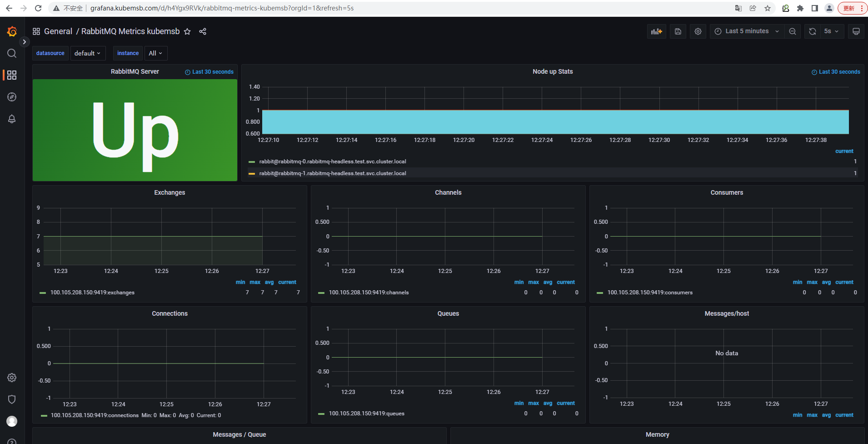Screen dimensions: 868x444
Task: Expand the side menu with the chevron toggle
Action: tap(25, 42)
